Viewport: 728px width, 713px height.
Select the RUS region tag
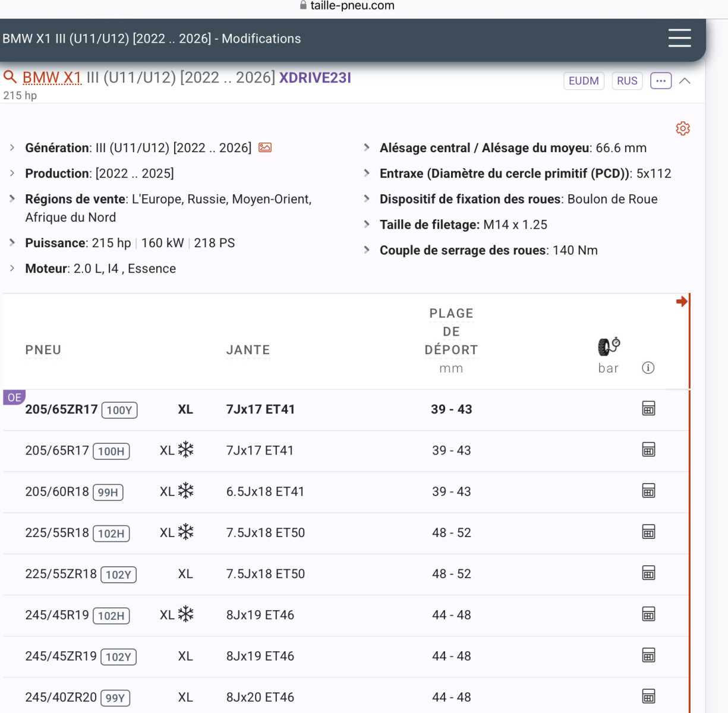(627, 81)
